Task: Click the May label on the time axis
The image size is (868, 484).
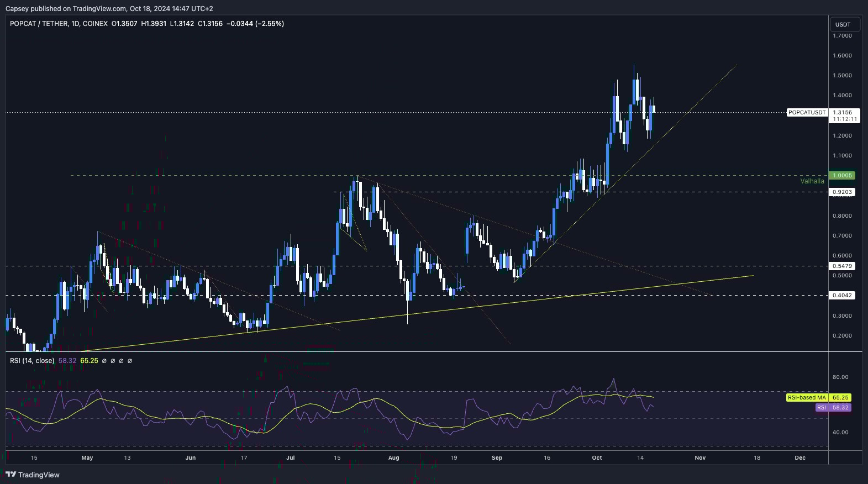Action: point(87,458)
